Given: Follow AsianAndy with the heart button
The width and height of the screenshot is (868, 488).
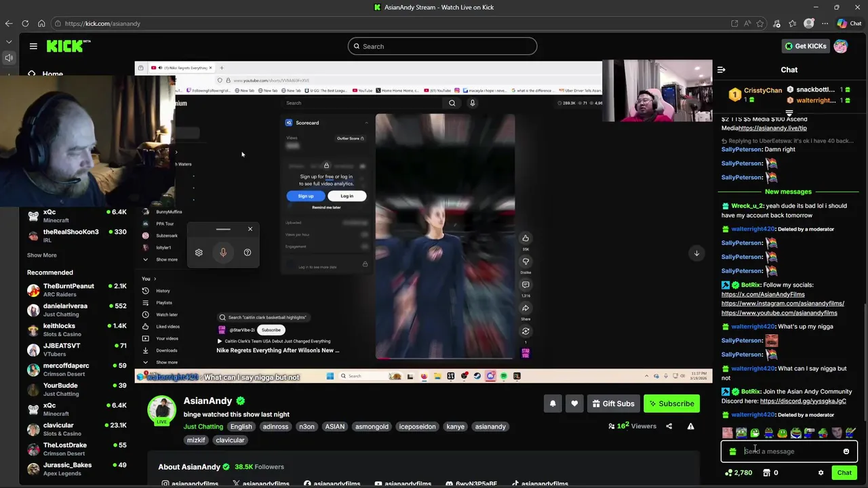Looking at the screenshot, I should coord(574,403).
